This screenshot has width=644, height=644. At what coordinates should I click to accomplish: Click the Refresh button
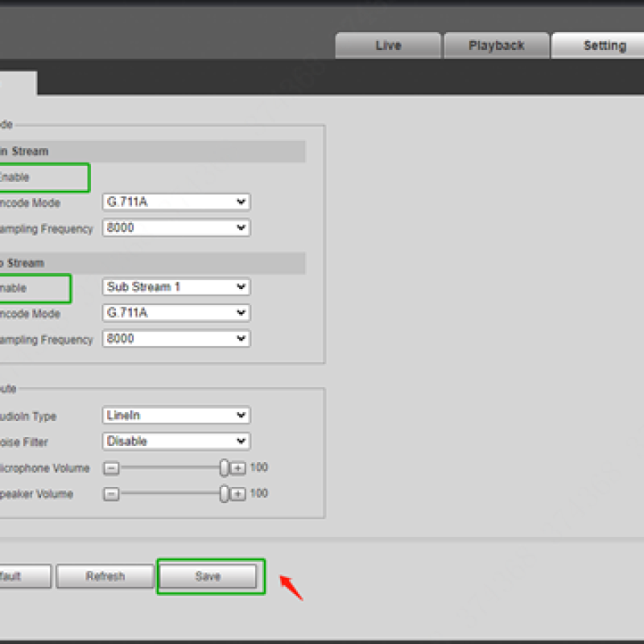coord(105,576)
